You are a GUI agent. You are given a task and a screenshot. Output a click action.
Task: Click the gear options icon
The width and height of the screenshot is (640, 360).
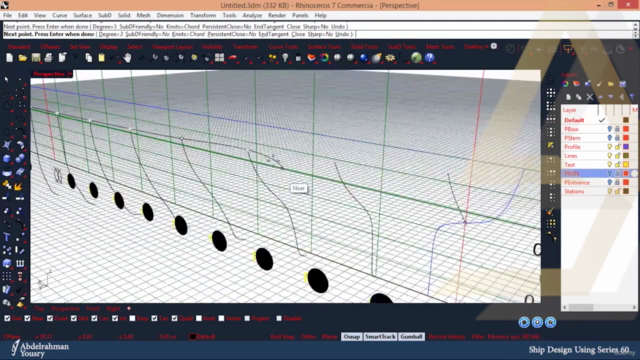[390, 58]
